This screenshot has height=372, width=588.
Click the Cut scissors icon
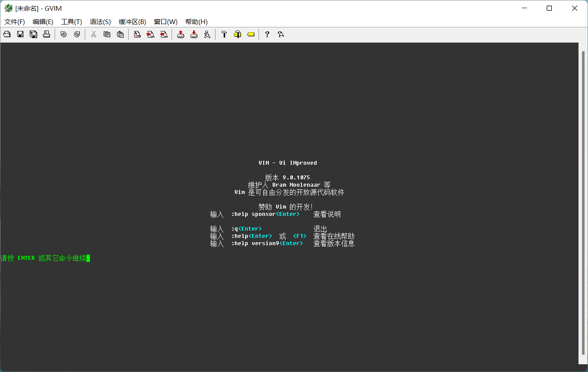[94, 34]
